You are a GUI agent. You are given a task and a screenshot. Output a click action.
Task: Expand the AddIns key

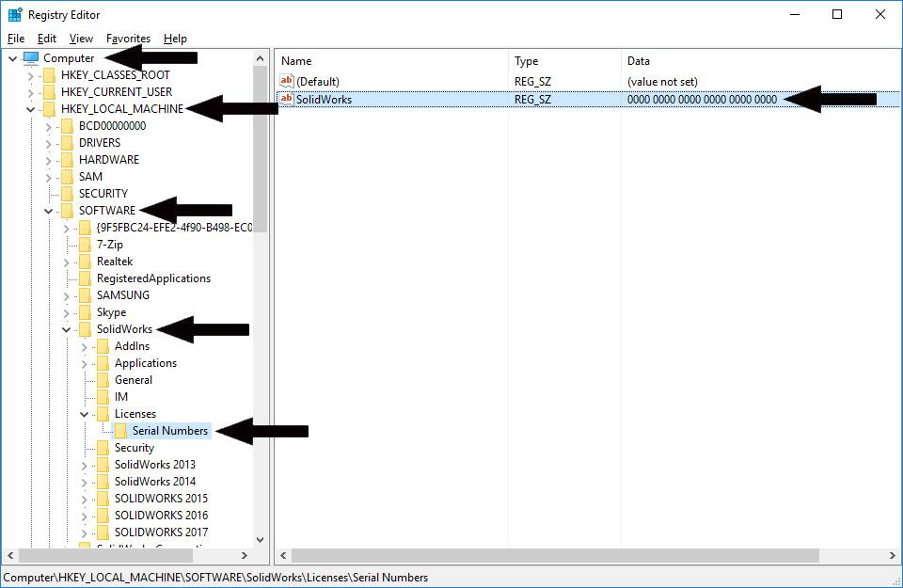pyautogui.click(x=84, y=347)
